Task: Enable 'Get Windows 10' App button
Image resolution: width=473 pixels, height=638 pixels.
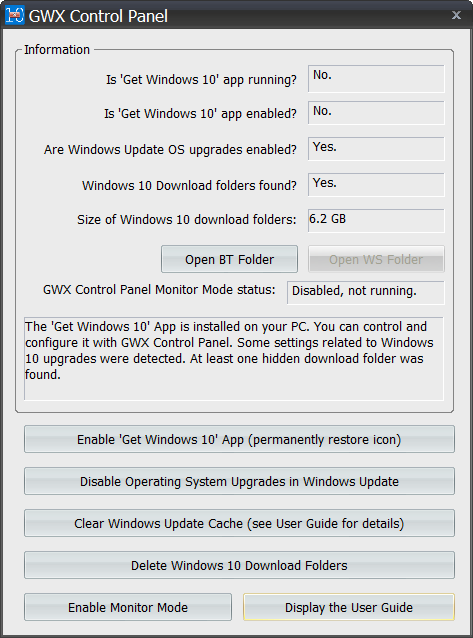Action: coord(239,439)
